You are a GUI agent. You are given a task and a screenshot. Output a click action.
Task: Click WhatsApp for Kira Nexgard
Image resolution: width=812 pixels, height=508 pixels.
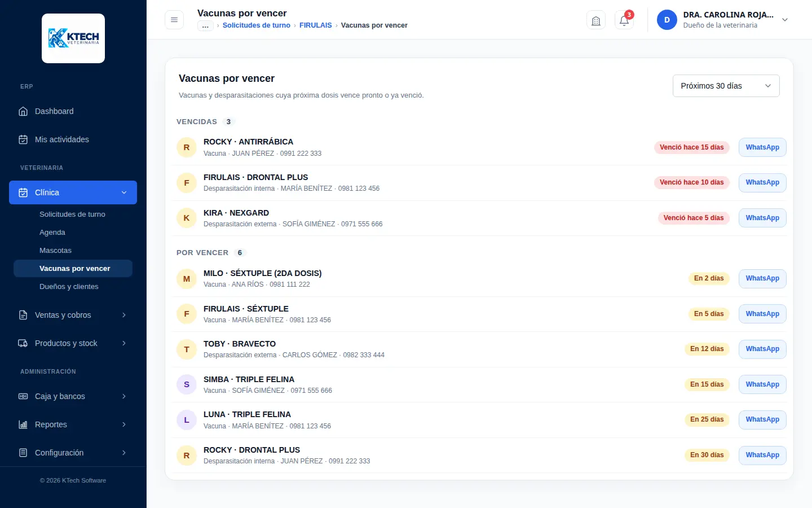762,218
